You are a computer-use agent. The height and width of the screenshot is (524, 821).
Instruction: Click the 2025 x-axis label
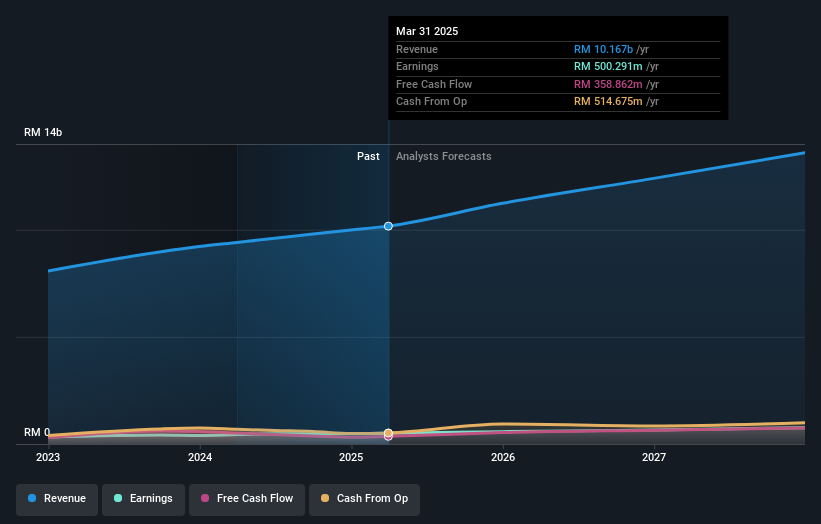pos(351,458)
